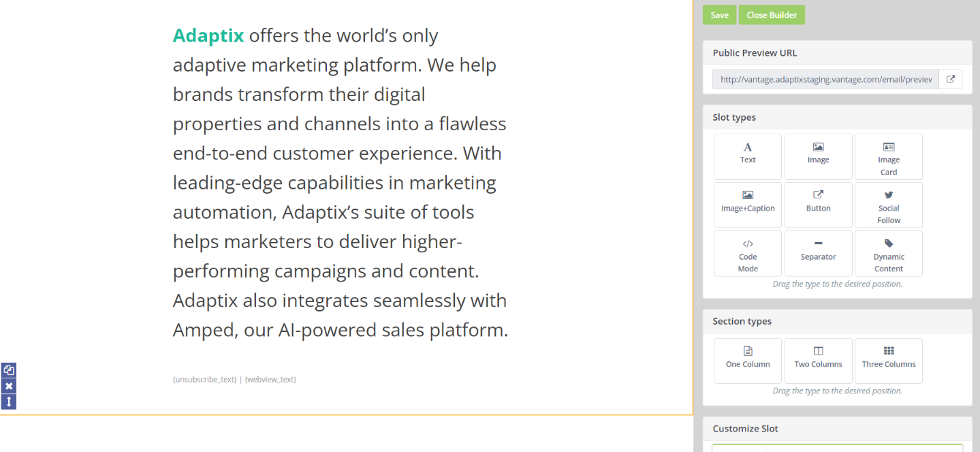
Task: Activate the vertical resize slot control
Action: [8, 402]
